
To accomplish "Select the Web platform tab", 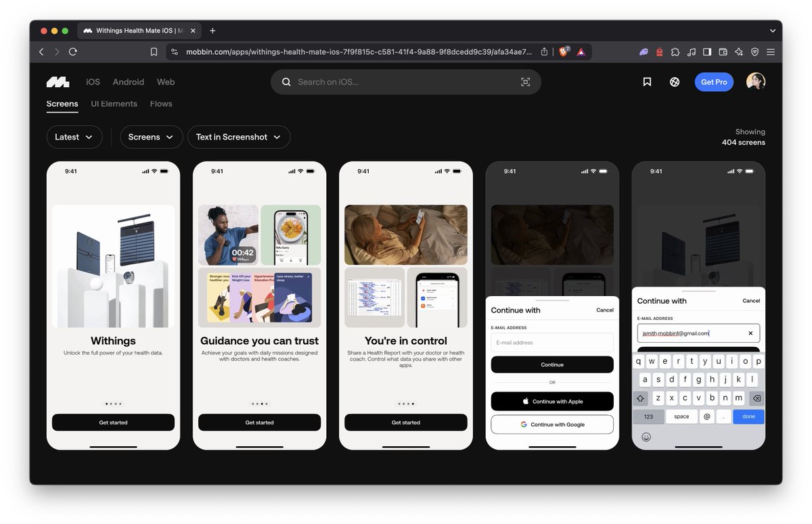I will point(166,82).
